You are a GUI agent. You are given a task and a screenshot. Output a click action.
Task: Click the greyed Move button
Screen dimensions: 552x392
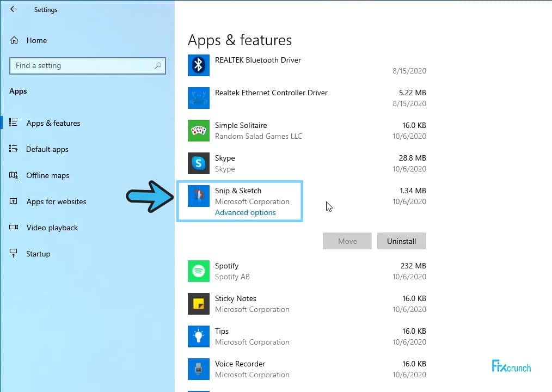[x=347, y=241]
